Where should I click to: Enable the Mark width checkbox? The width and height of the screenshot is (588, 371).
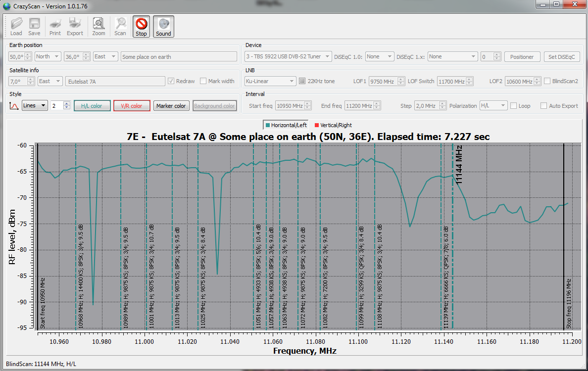[x=203, y=81]
